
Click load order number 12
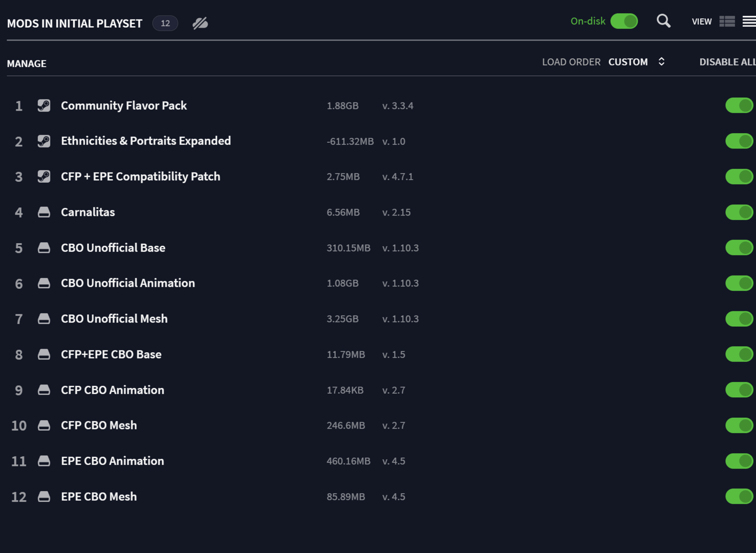[x=19, y=497]
